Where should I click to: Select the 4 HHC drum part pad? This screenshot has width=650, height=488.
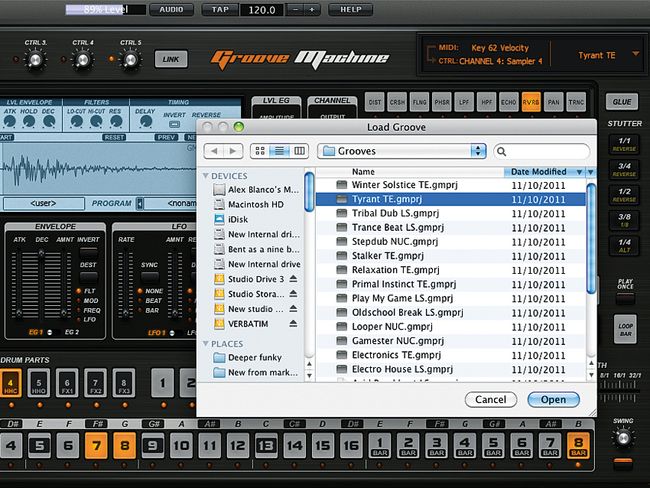pos(11,382)
